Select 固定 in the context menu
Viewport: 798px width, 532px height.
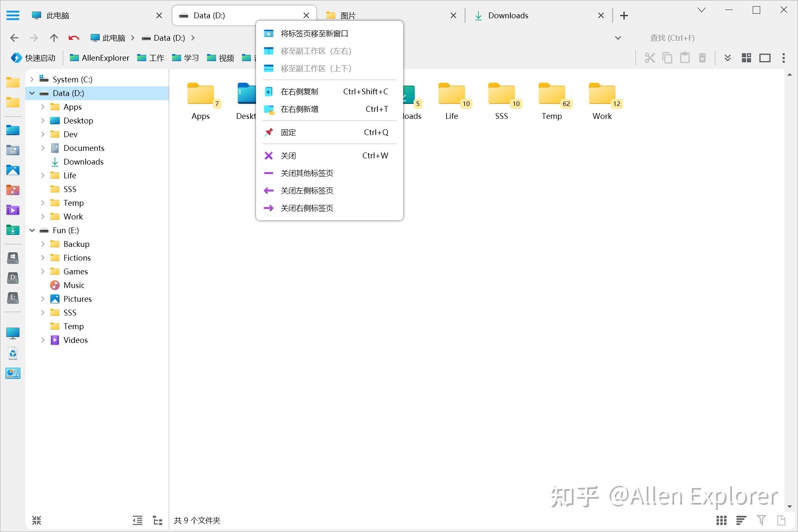[288, 132]
